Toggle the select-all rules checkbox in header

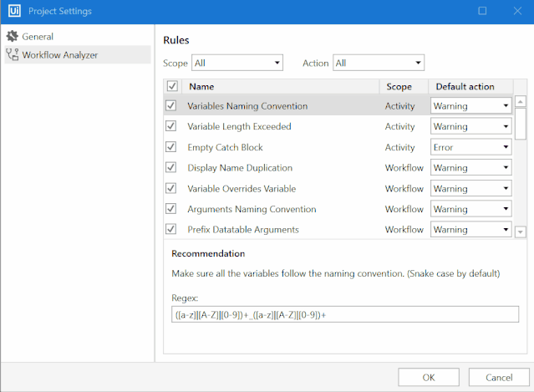(x=172, y=86)
